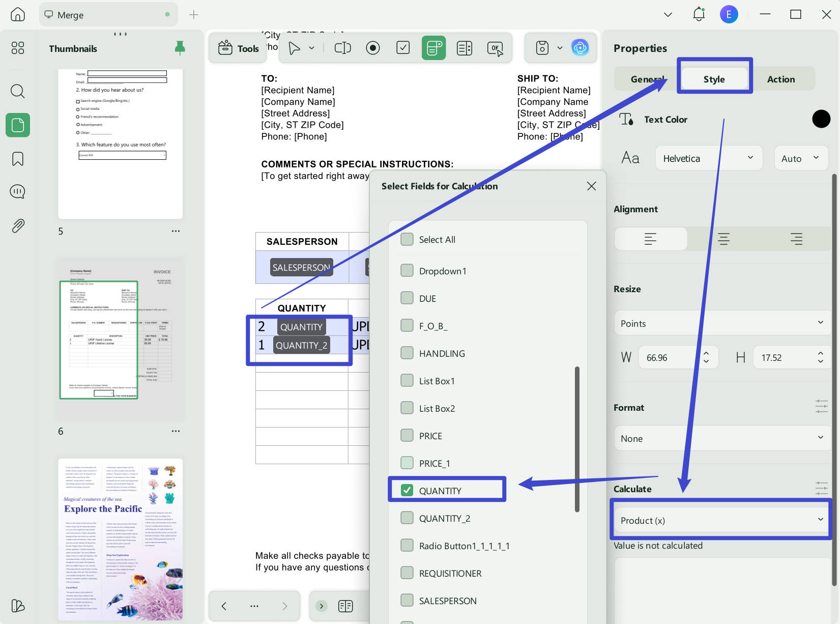Expand the title bar chevron menu

point(668,15)
